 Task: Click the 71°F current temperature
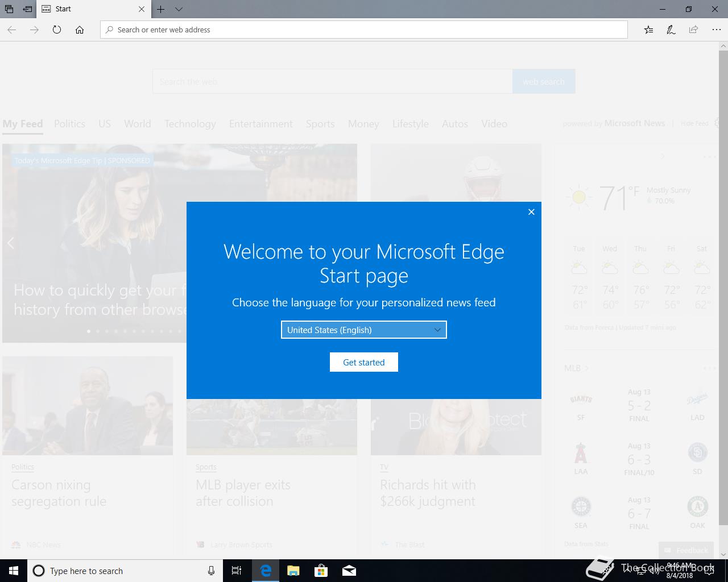coord(619,198)
